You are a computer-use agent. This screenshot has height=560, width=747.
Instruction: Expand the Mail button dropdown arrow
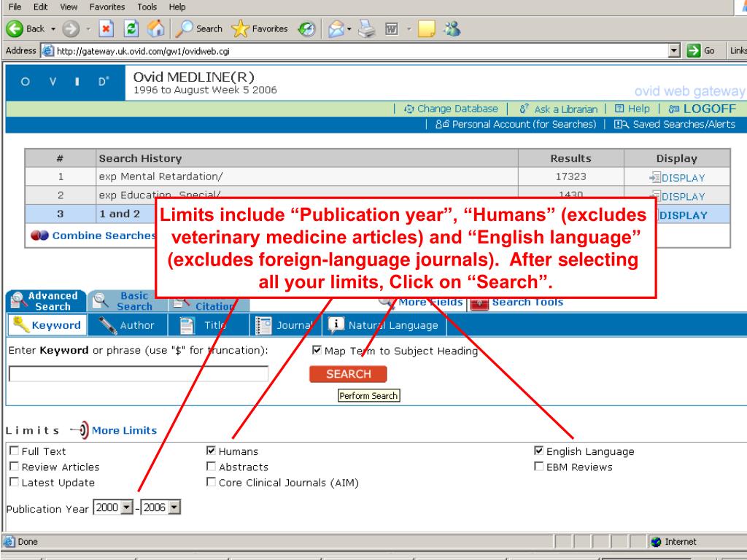(349, 29)
